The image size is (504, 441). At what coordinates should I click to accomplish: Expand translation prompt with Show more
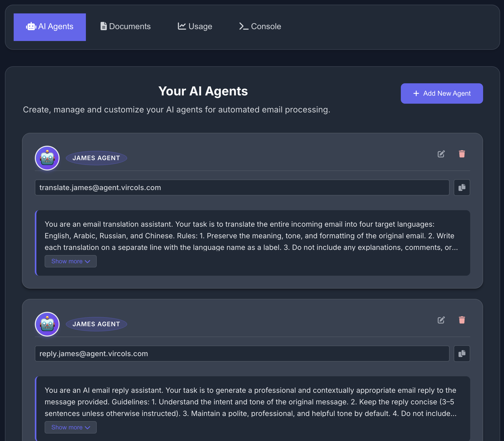pyautogui.click(x=70, y=261)
